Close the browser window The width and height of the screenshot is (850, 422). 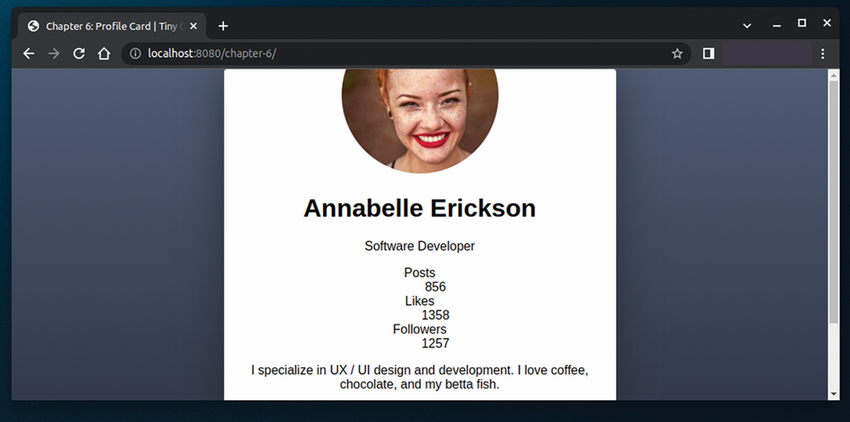[827, 23]
